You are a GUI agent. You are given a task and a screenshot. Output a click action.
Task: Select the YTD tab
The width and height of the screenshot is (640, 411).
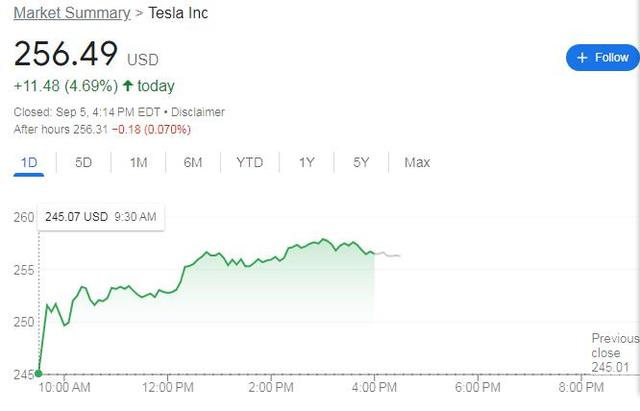tap(250, 162)
